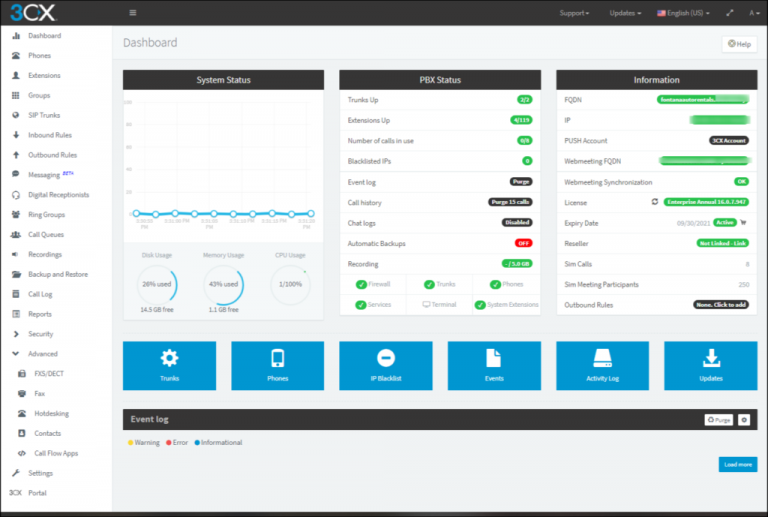Go to Digital Receptionists in sidebar
The image size is (768, 517).
[x=58, y=195]
